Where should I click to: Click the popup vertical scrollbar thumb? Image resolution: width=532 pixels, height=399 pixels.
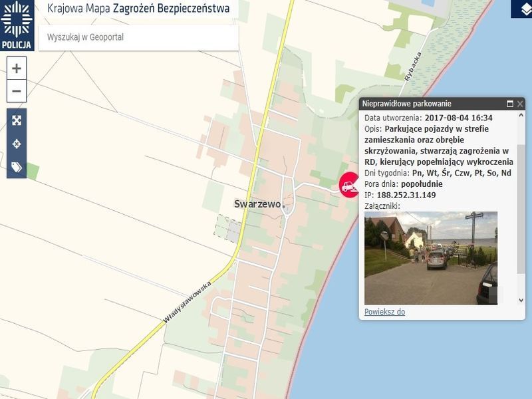[521, 209]
